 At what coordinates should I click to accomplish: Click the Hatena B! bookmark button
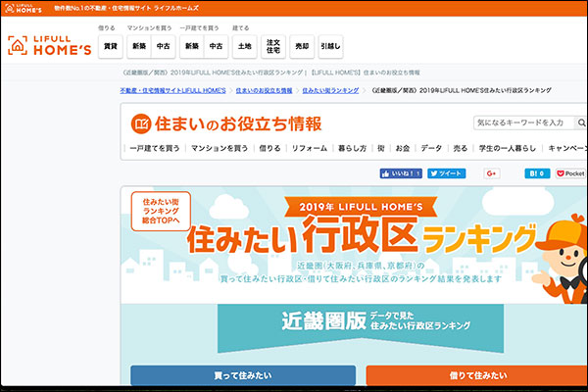click(536, 173)
